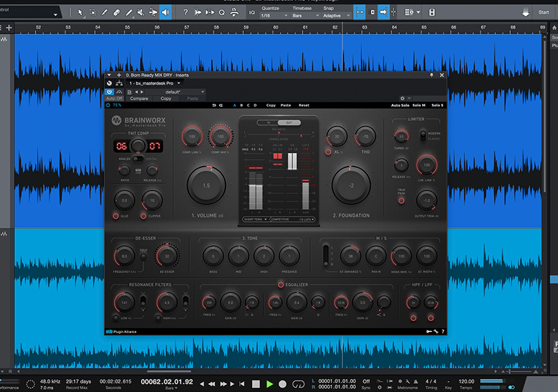Switch Analog/Digital TMT comp toggle
558x392 pixels.
[138, 159]
